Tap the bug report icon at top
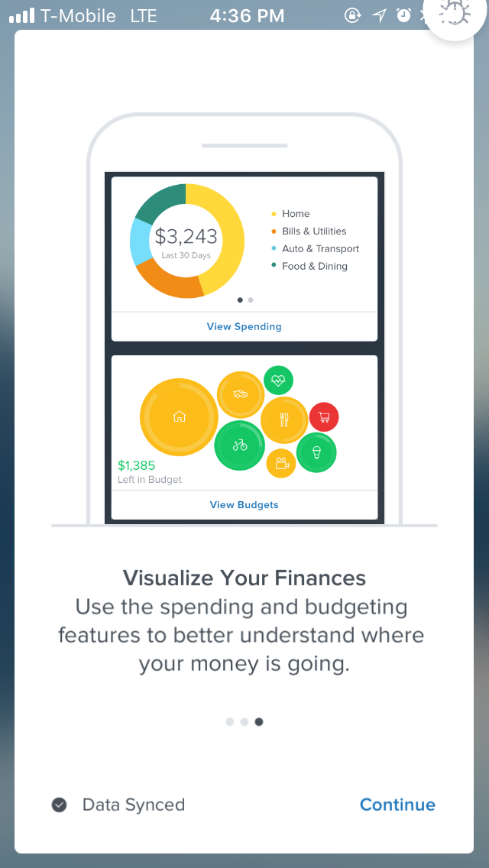Screen dimensions: 489x868 click(455, 12)
